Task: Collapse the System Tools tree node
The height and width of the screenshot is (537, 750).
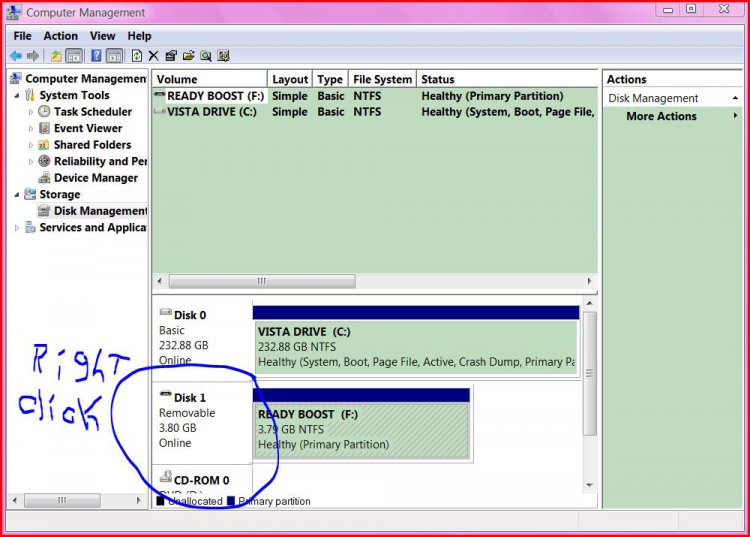Action: tap(17, 96)
